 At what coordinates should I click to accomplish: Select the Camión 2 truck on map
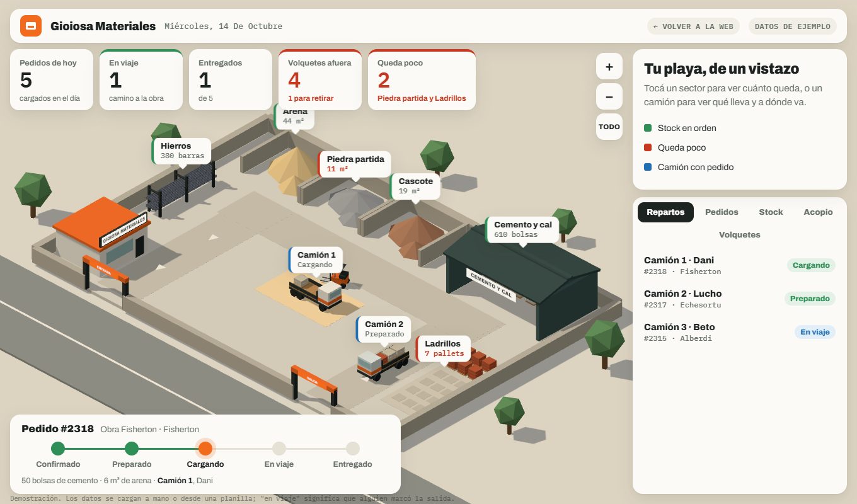[382, 363]
